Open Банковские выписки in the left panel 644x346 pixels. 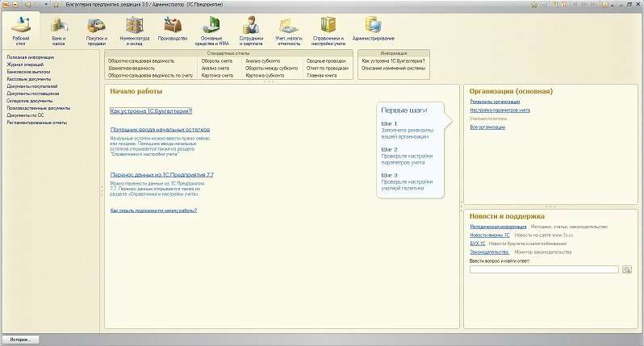tap(28, 72)
